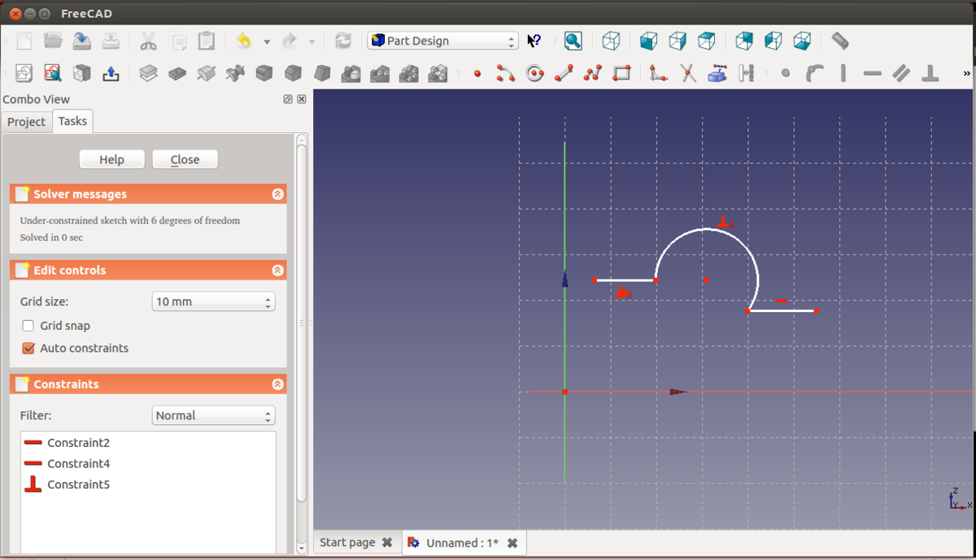Image resolution: width=976 pixels, height=560 pixels.
Task: Click the Fit All view icon
Action: [x=573, y=41]
